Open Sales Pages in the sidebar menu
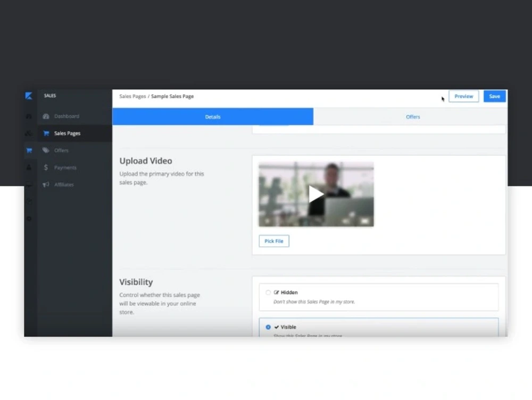The width and height of the screenshot is (532, 400). (x=74, y=133)
